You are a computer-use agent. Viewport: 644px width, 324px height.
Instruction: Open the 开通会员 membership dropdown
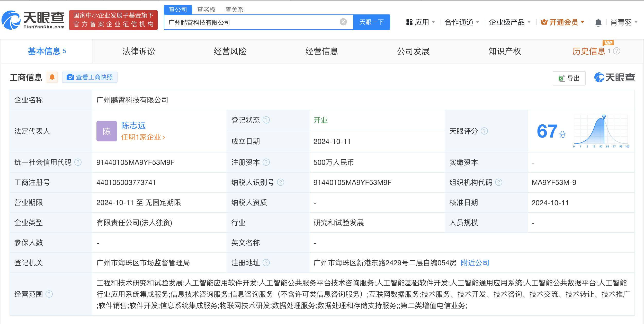pos(562,22)
